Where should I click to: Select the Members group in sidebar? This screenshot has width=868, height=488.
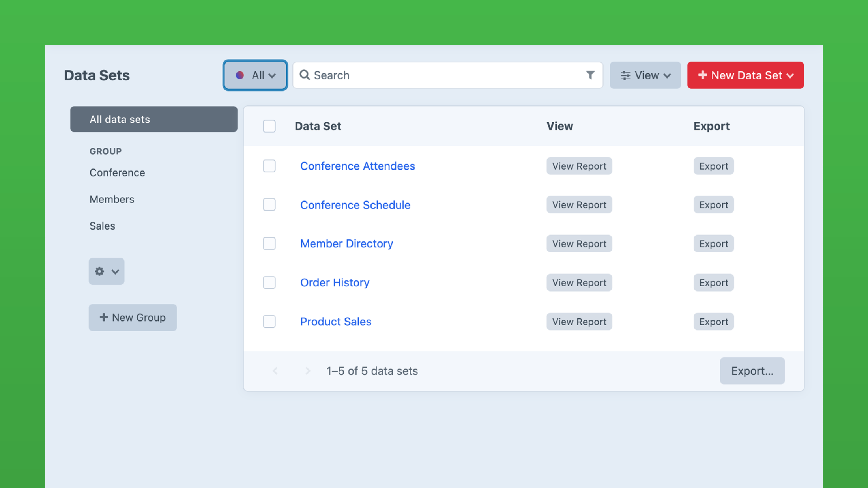point(112,199)
